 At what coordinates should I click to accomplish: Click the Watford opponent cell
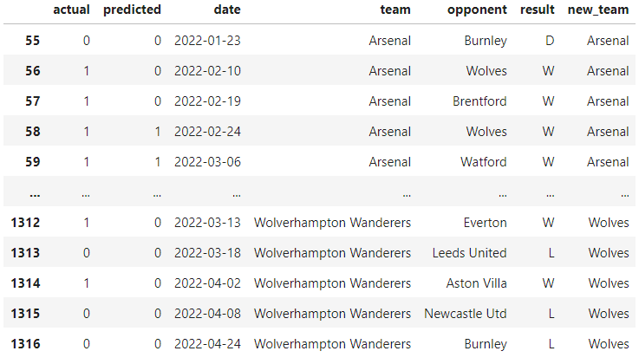(484, 162)
